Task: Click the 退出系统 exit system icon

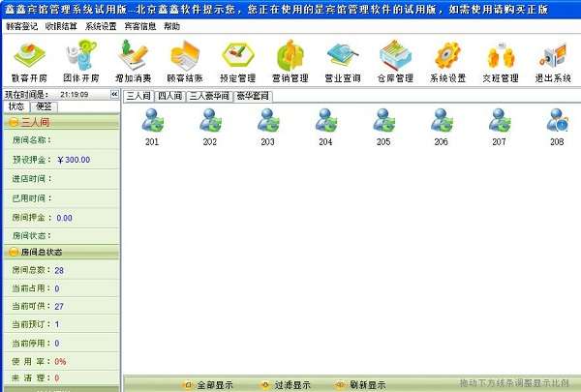Action: pos(553,62)
